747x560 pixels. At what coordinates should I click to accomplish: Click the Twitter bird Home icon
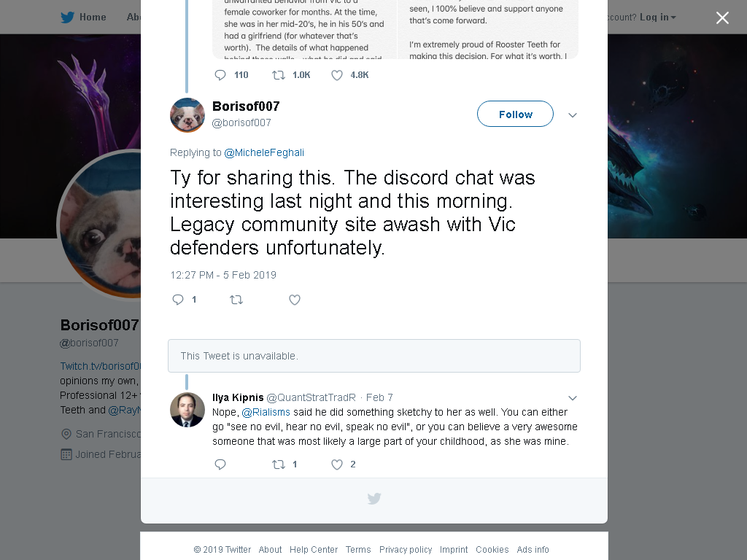click(67, 17)
